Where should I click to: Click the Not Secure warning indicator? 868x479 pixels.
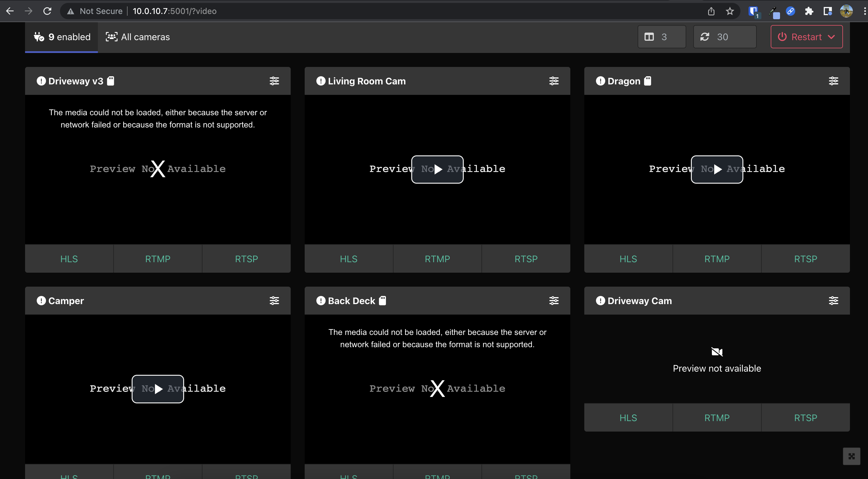click(x=95, y=11)
